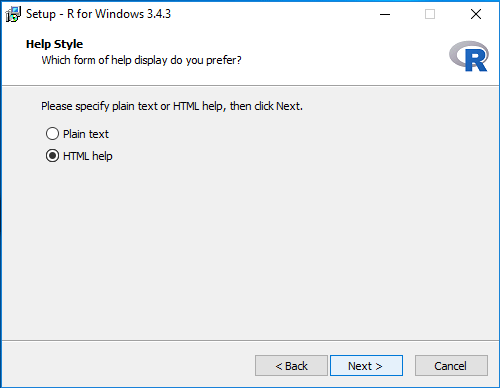This screenshot has height=388, width=500.
Task: Click the grayed-out maximize window button
Action: (430, 14)
